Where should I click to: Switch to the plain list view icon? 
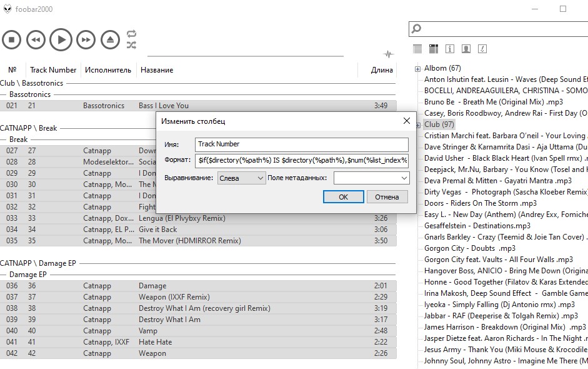(x=417, y=49)
